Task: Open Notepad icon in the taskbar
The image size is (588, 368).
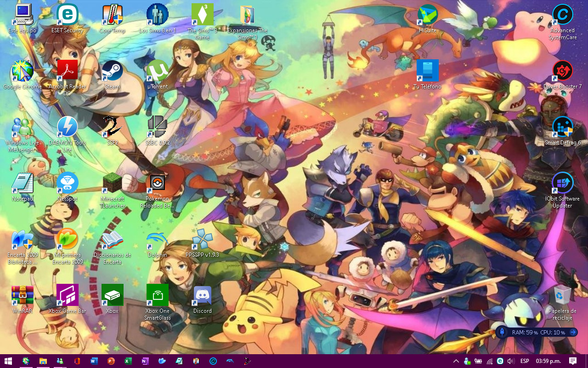Action: [179, 361]
